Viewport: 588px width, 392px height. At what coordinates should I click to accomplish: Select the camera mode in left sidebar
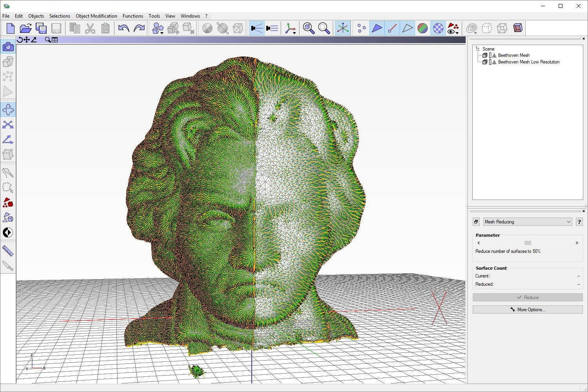point(8,47)
